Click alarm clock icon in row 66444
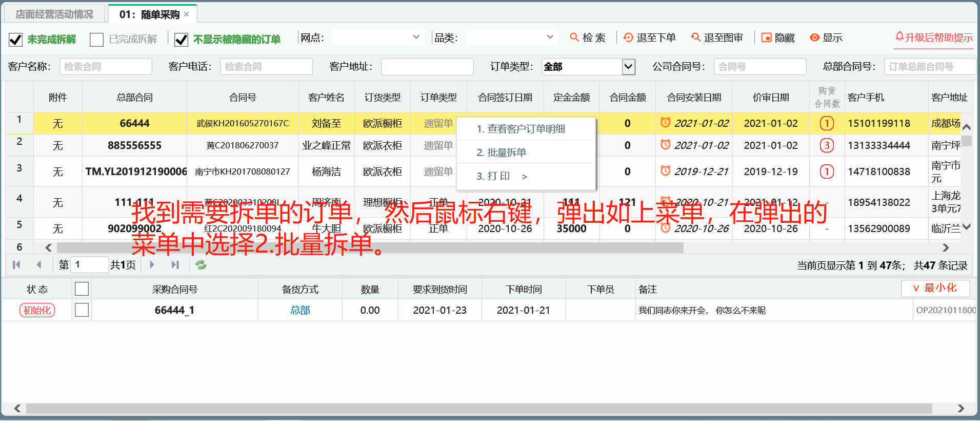 (665, 123)
